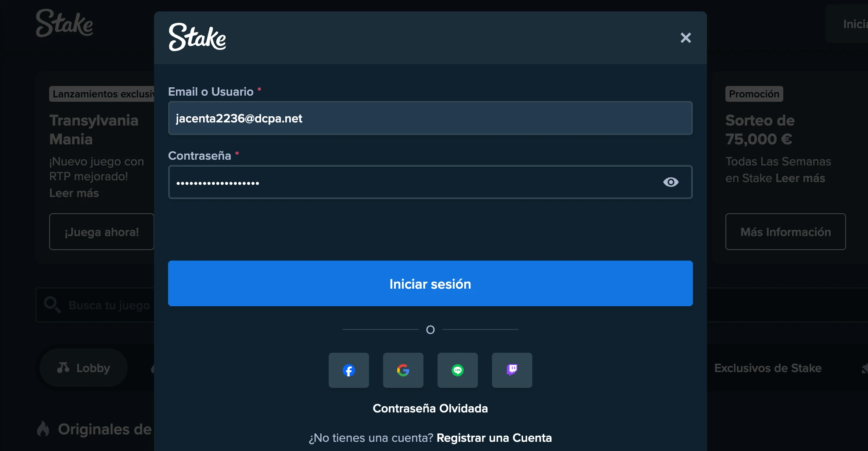Sign in with Google icon

tap(403, 370)
